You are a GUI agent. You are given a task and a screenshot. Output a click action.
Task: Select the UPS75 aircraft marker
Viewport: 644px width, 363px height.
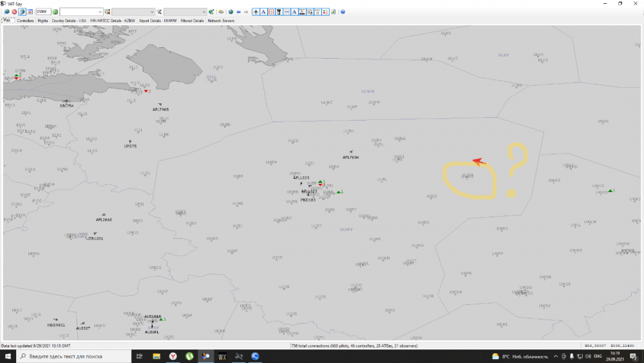coord(131,142)
